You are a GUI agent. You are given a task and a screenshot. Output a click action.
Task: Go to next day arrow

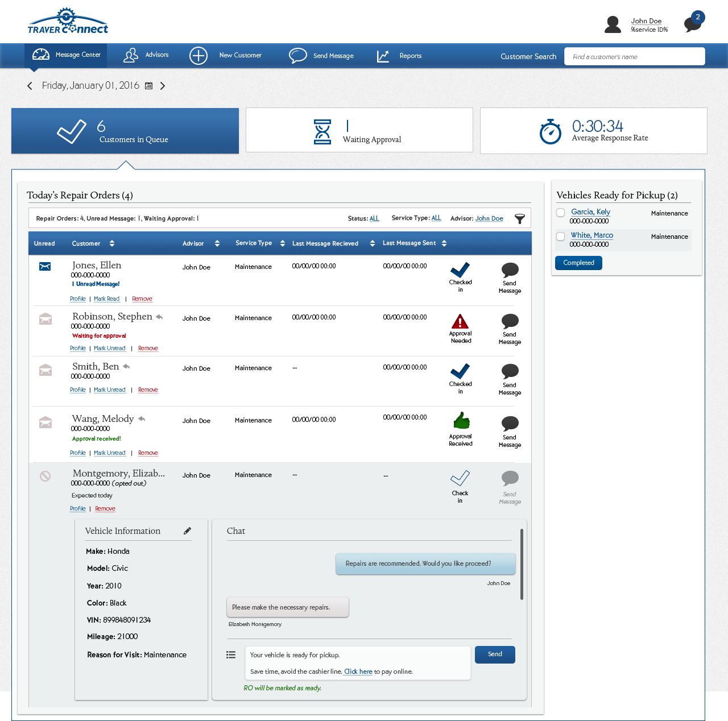[x=163, y=86]
